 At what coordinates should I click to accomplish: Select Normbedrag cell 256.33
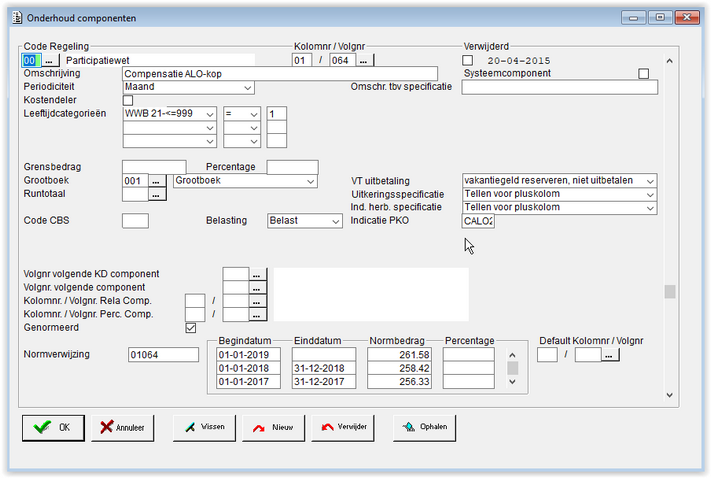coord(399,382)
